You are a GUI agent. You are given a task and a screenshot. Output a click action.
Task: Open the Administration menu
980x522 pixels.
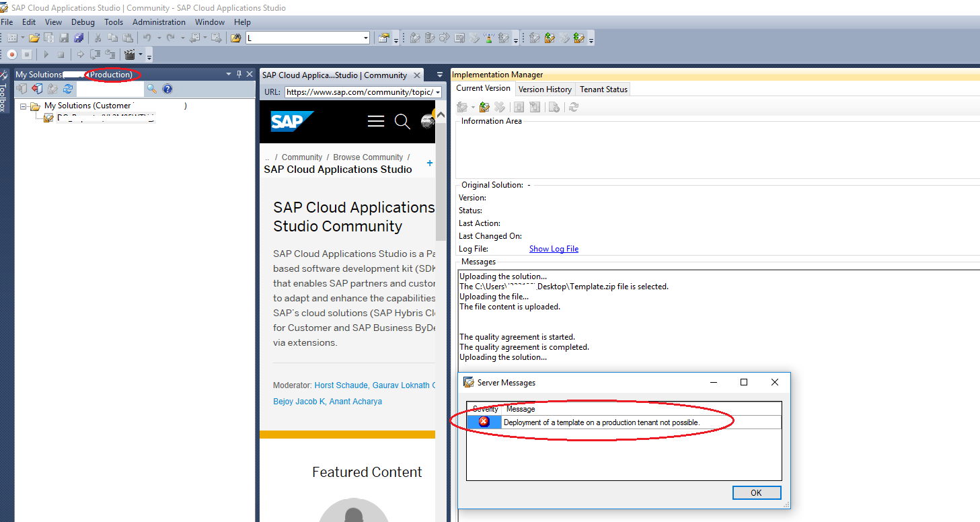point(159,22)
